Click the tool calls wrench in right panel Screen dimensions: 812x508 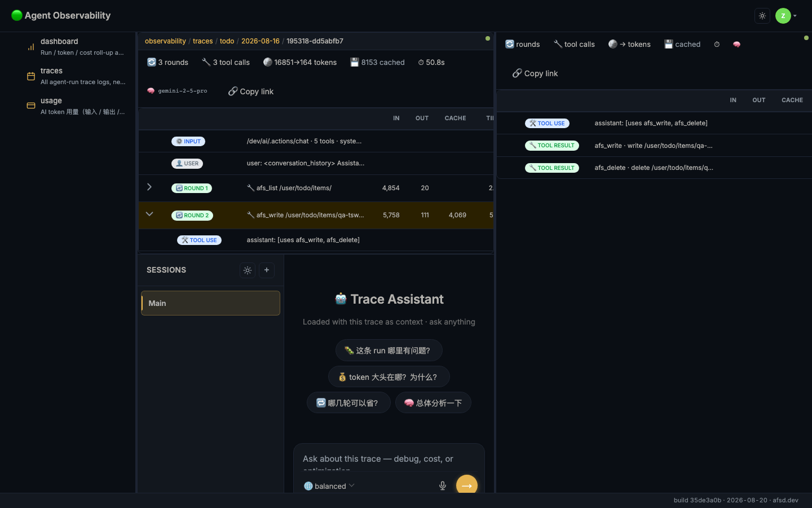558,44
